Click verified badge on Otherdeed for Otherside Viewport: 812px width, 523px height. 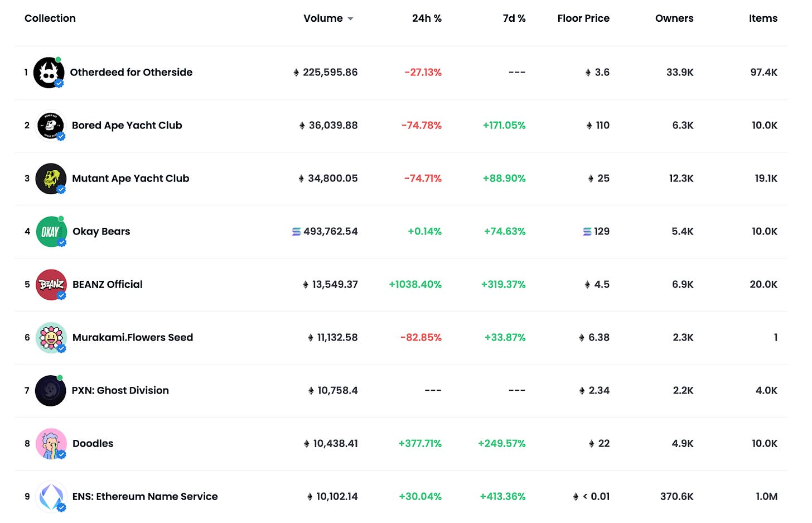pyautogui.click(x=59, y=84)
